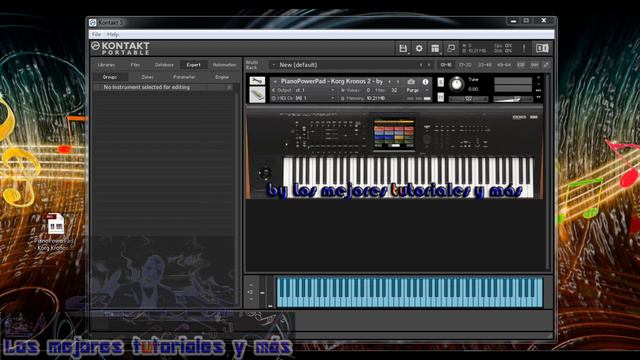640x360 pixels.
Task: Click the camera snapshot icon
Action: (411, 82)
